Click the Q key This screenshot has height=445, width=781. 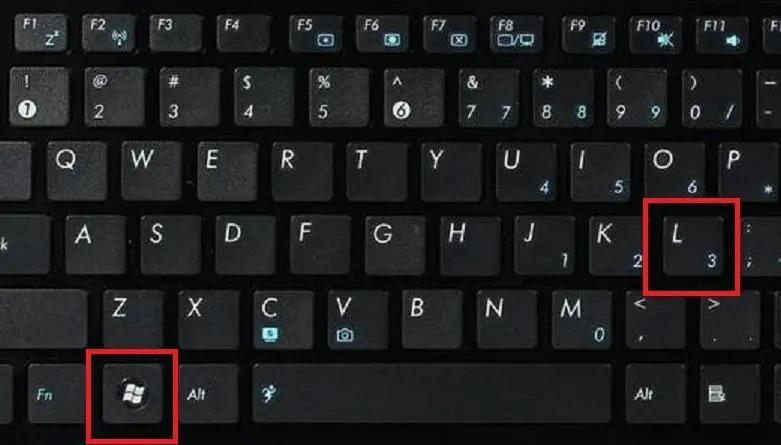(x=77, y=171)
